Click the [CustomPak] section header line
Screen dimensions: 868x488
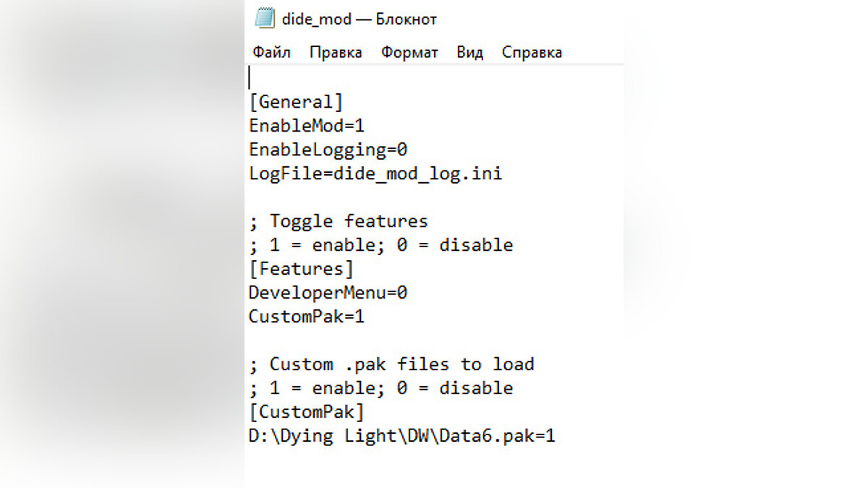(307, 412)
